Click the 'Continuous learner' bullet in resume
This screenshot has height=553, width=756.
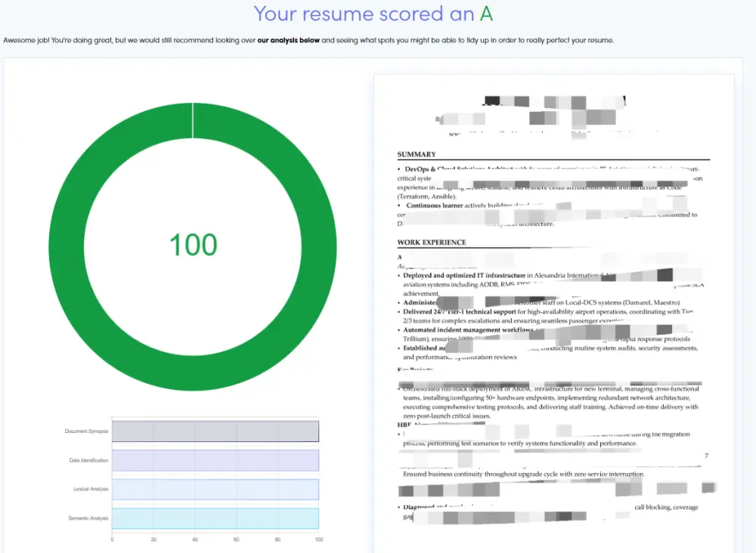(x=435, y=205)
